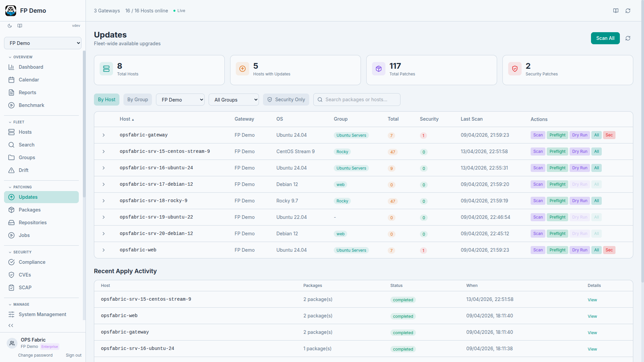This screenshot has width=644, height=362.
Task: Select the By Host tab
Action: click(106, 100)
